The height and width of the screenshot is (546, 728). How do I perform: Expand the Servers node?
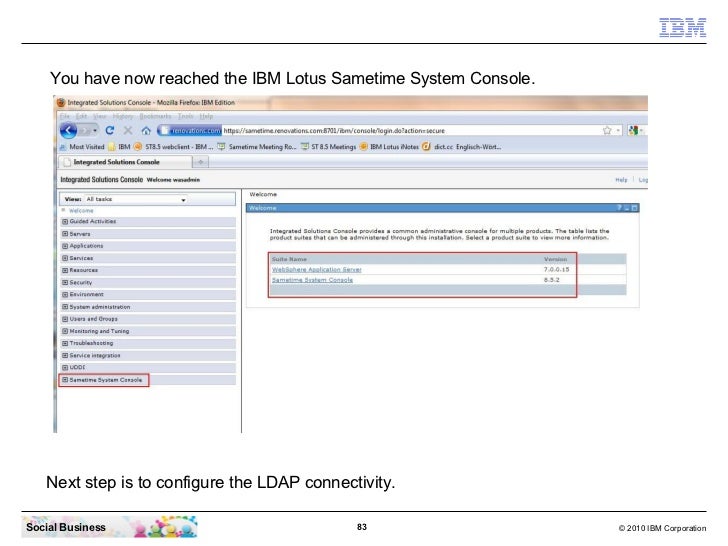click(65, 234)
